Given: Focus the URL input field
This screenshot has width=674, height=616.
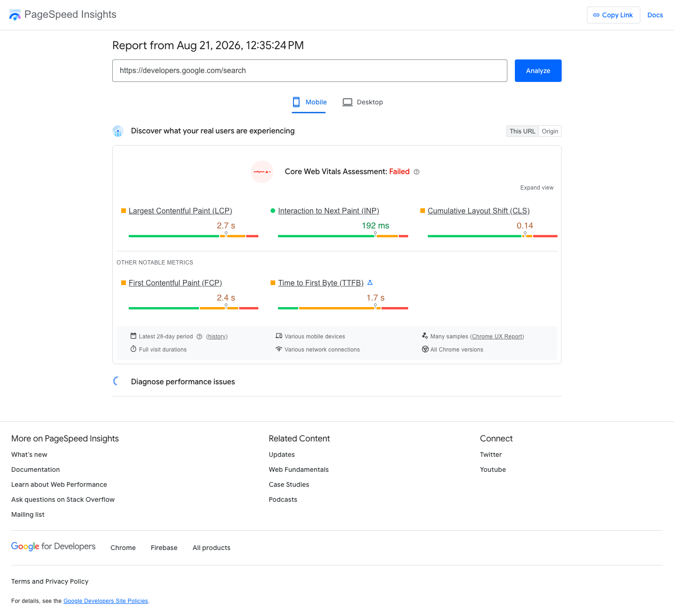Looking at the screenshot, I should 310,71.
